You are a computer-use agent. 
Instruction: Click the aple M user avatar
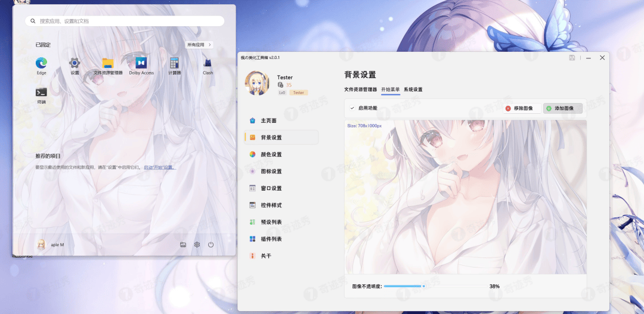[x=41, y=245]
